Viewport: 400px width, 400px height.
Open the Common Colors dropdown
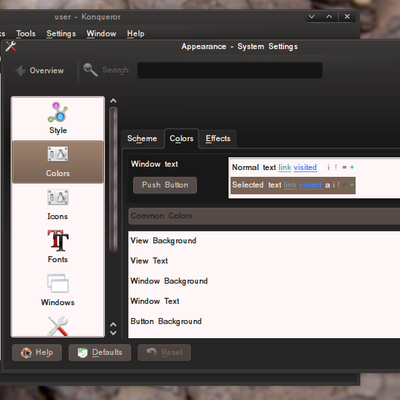tap(264, 216)
